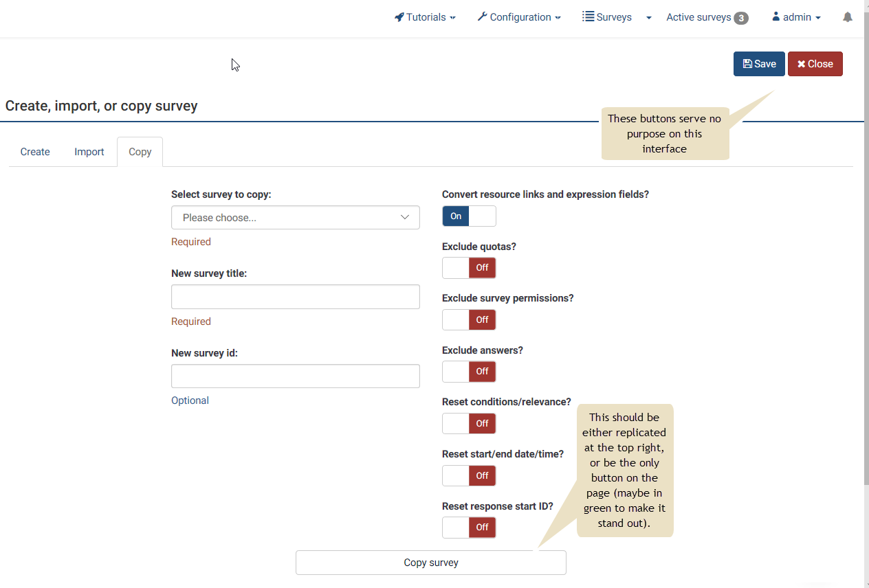Click the wrench icon beside Configuration

click(x=482, y=17)
